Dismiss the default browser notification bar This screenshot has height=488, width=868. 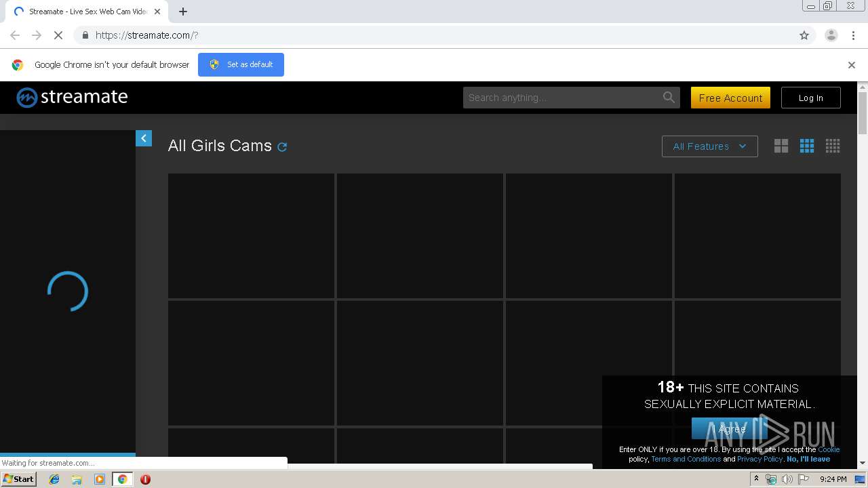coord(852,65)
